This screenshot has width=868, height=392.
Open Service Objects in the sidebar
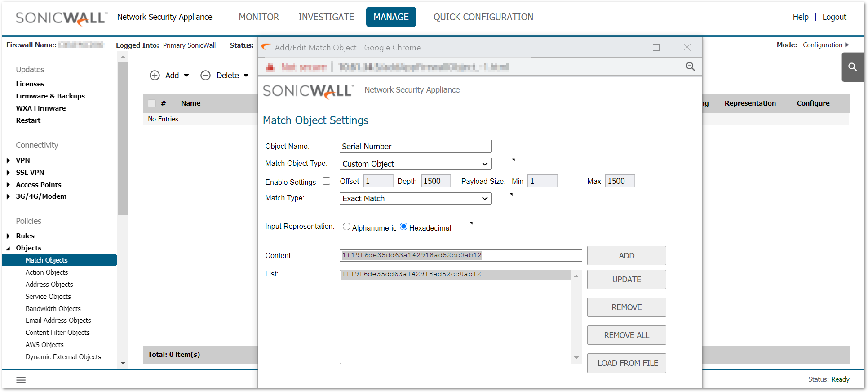(48, 297)
